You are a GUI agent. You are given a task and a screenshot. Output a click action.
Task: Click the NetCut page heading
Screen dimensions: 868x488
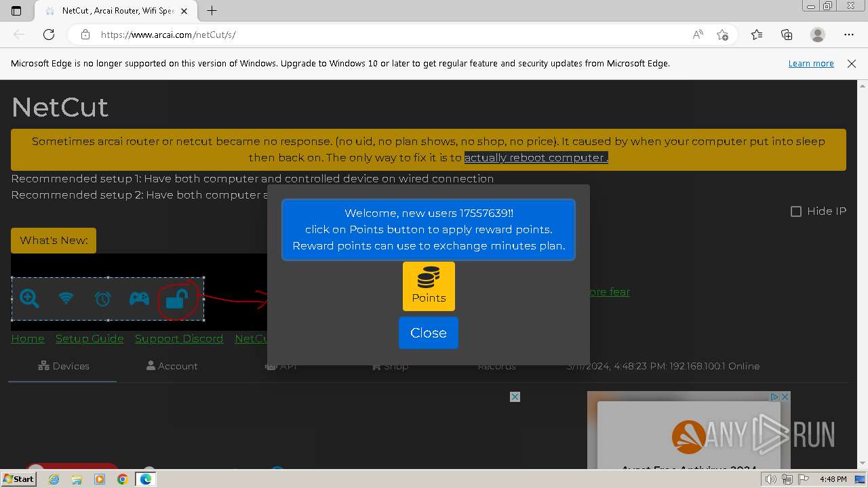60,107
